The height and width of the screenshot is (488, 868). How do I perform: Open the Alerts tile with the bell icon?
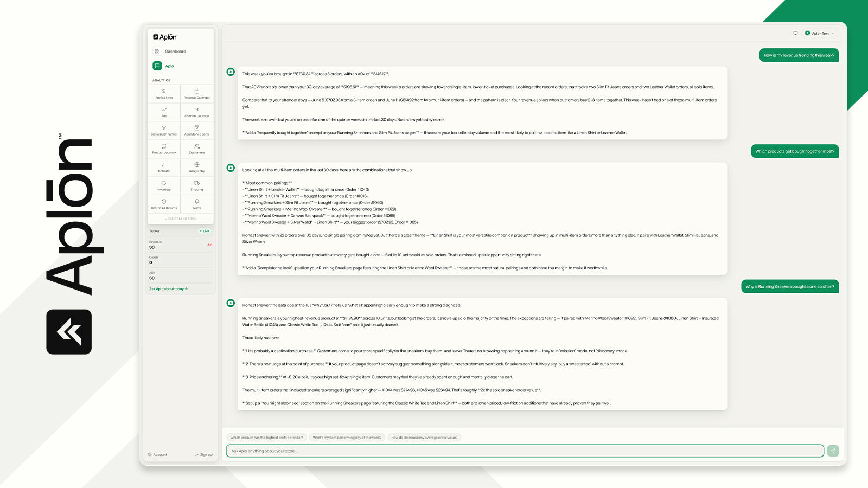(x=197, y=204)
